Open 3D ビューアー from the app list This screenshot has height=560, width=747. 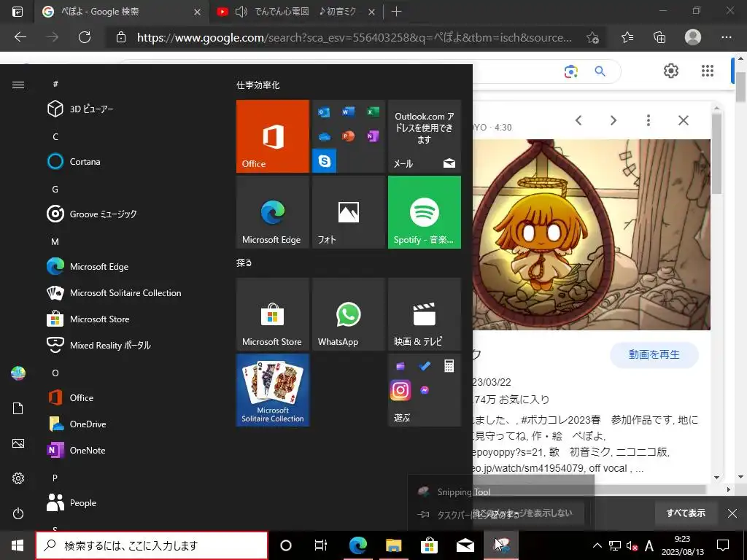pyautogui.click(x=128, y=109)
